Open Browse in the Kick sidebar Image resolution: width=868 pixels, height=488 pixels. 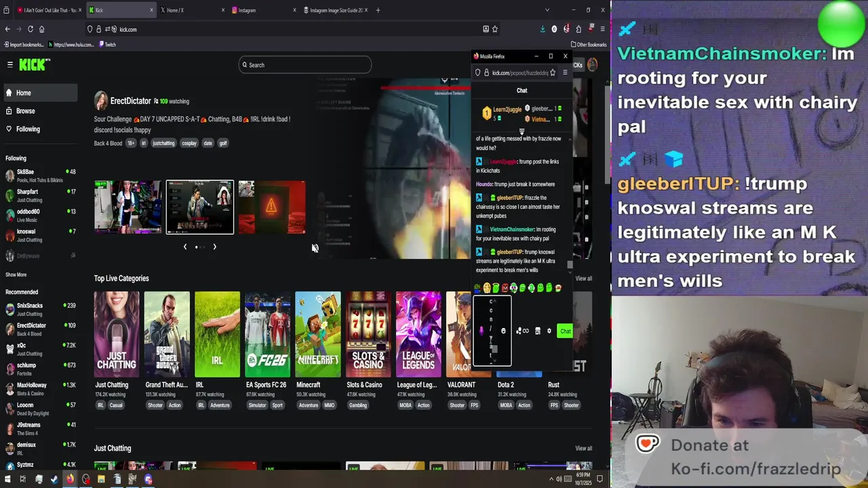[x=41, y=111]
